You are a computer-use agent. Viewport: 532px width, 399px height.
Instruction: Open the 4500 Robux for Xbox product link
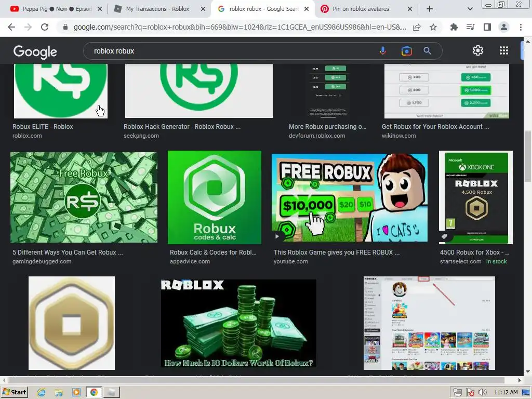pos(474,252)
